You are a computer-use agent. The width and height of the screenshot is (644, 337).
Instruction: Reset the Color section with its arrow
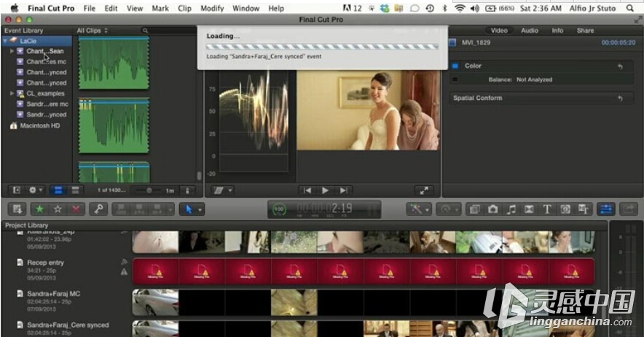coord(620,66)
